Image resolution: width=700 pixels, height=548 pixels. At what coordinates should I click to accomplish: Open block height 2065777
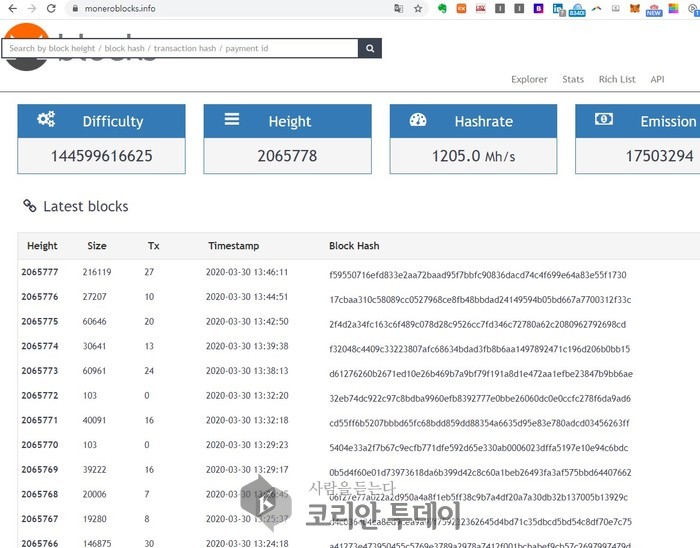pos(40,272)
